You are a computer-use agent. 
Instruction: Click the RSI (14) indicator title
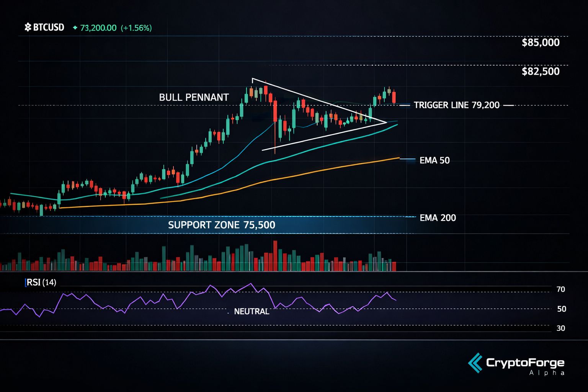[41, 283]
